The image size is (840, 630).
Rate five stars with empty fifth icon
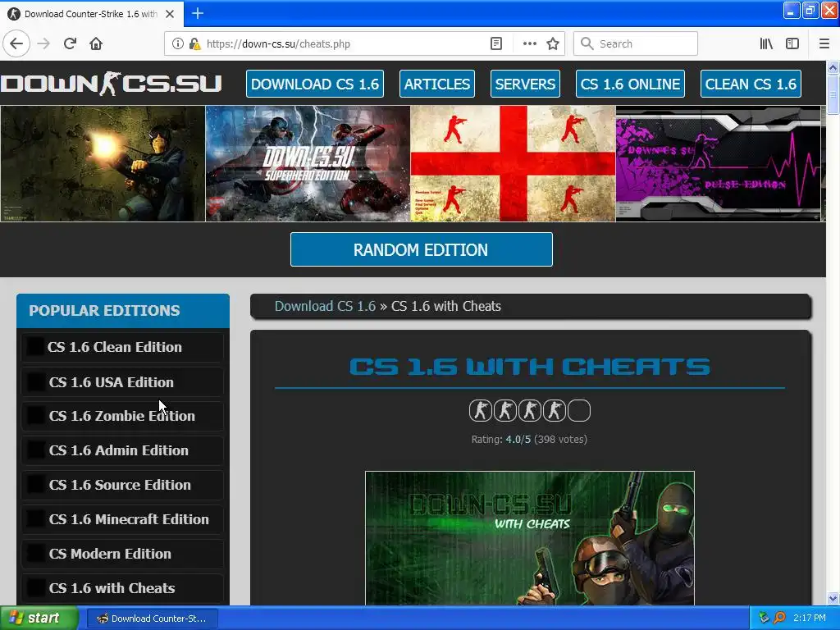click(x=578, y=411)
